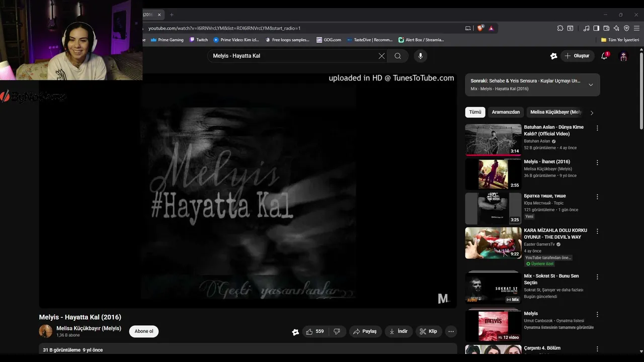Viewport: 644px width, 362px height.
Task: Clear the YouTube search box text
Action: pyautogui.click(x=381, y=56)
